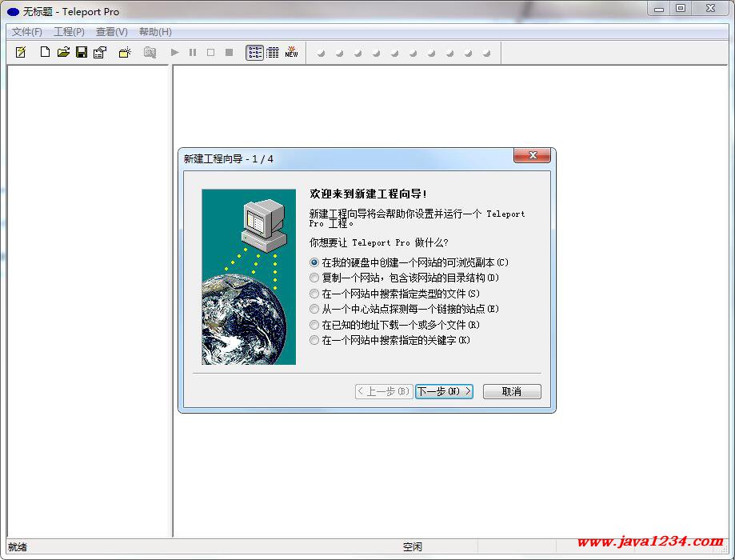735x560 pixels.
Task: Go to next wizard step 下一步
Action: (444, 391)
